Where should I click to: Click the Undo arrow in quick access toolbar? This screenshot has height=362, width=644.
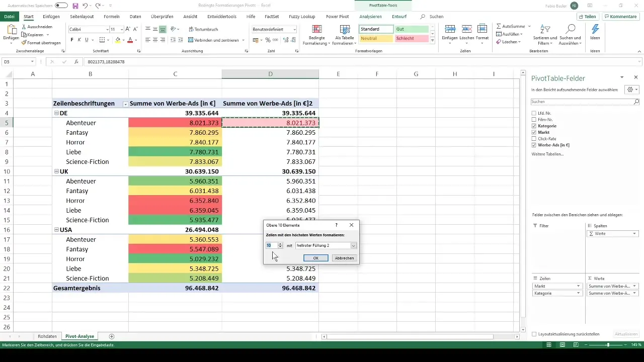coord(86,6)
